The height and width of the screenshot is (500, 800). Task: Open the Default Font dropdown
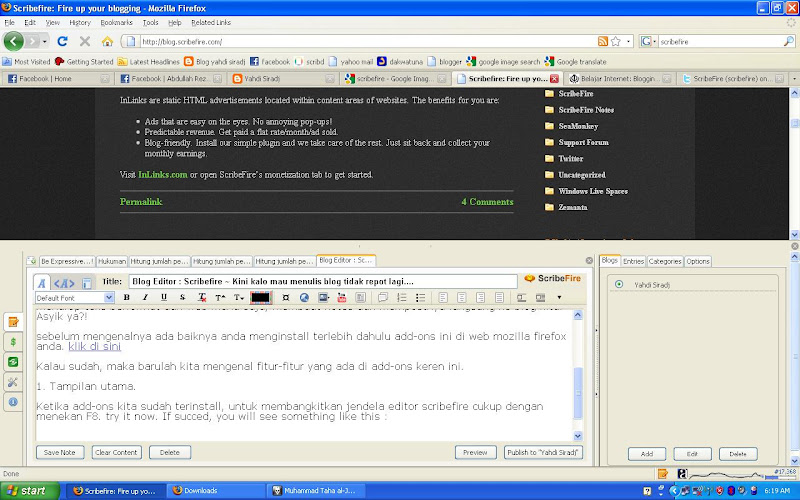(74, 297)
